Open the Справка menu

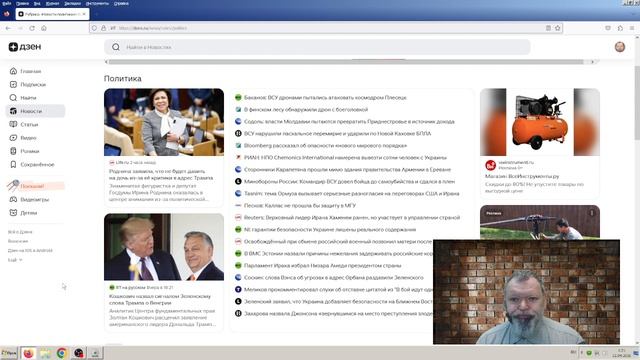tap(121, 3)
